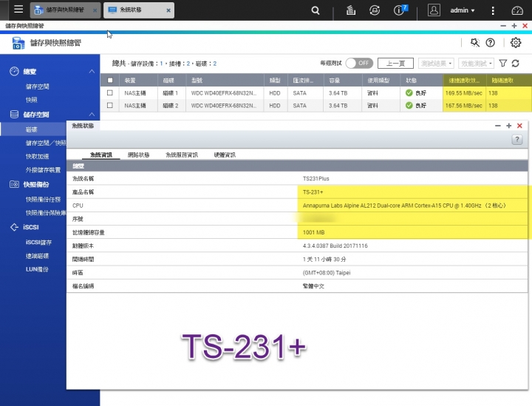The width and height of the screenshot is (532, 406).
Task: Click the Snapshot Backup camera icon
Action: (14, 184)
